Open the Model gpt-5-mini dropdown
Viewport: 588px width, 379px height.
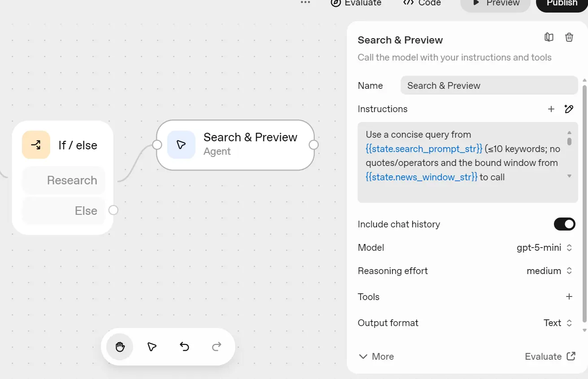point(544,248)
